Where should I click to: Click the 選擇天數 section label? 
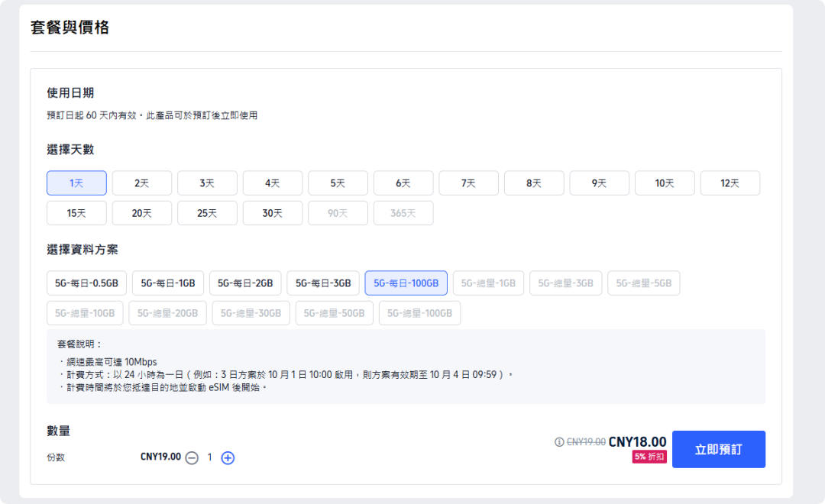point(70,150)
